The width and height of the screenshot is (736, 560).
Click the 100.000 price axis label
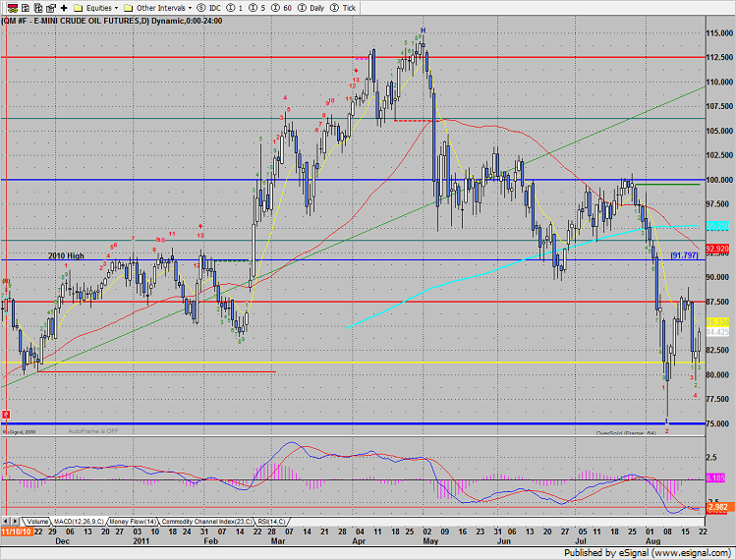tap(719, 180)
